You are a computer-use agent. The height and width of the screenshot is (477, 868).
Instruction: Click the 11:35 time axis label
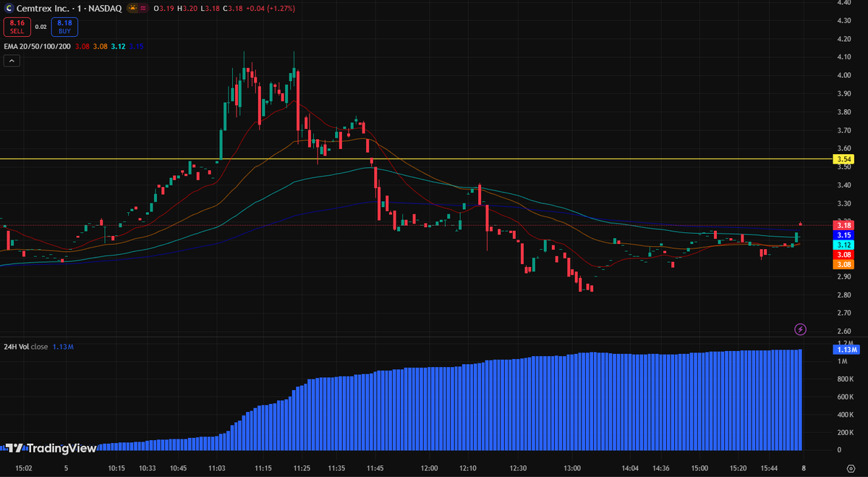tap(336, 468)
